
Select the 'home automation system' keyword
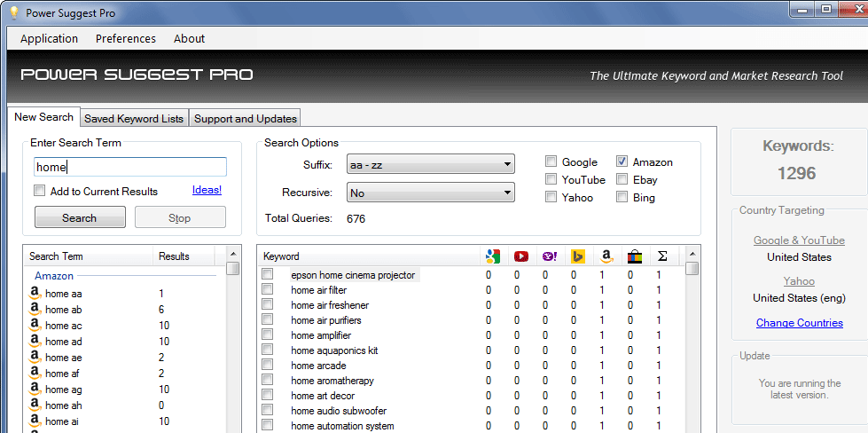342,426
